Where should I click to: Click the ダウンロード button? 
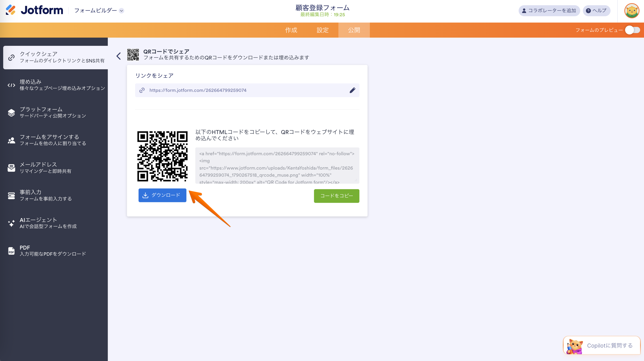click(x=162, y=195)
